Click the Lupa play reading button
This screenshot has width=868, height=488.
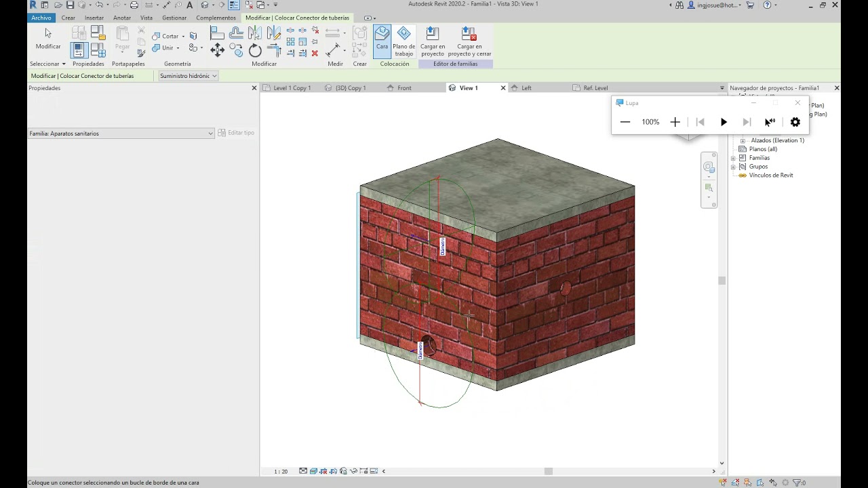(724, 122)
